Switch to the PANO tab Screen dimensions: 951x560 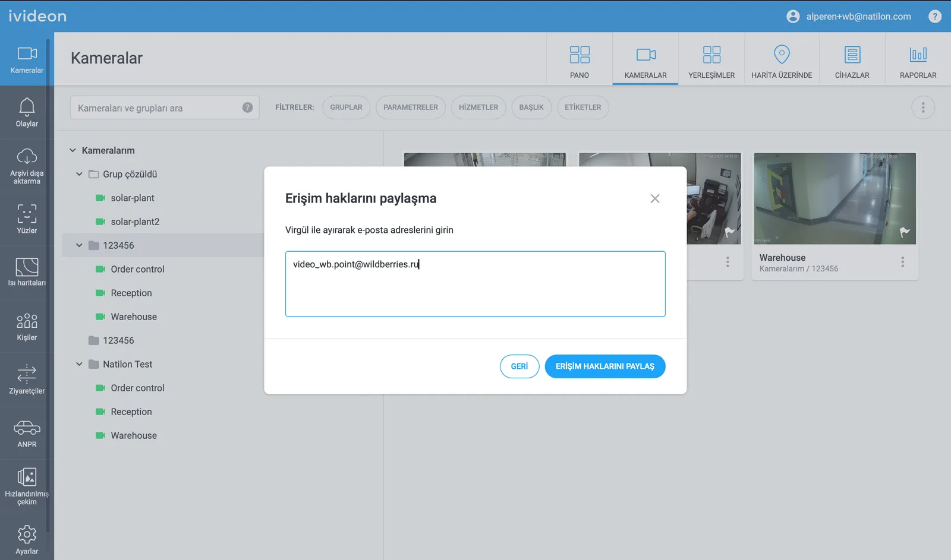(x=580, y=59)
